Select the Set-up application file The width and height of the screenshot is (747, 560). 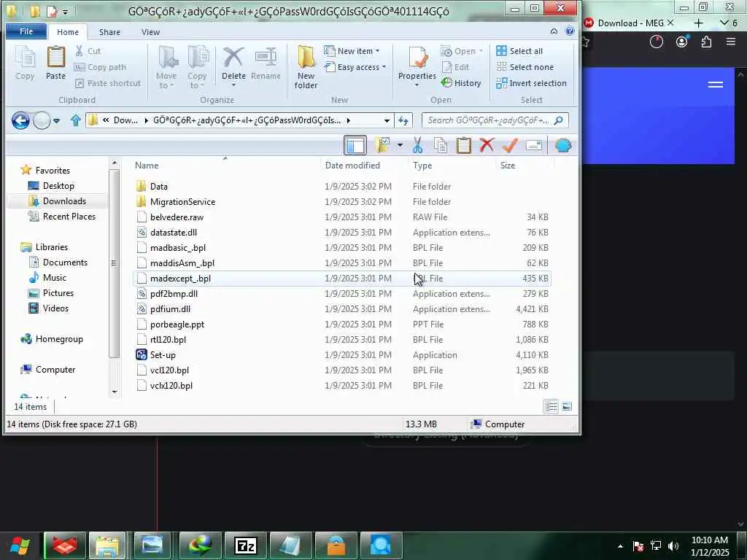pos(341,355)
